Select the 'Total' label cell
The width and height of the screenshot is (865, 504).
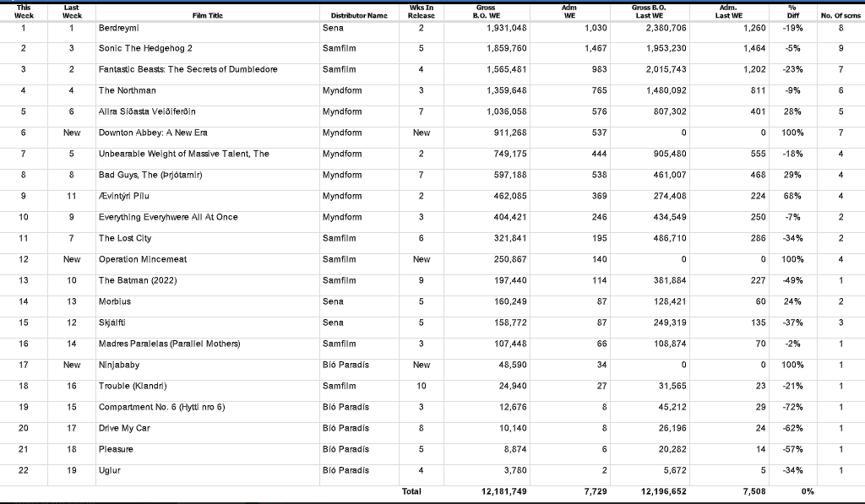411,491
